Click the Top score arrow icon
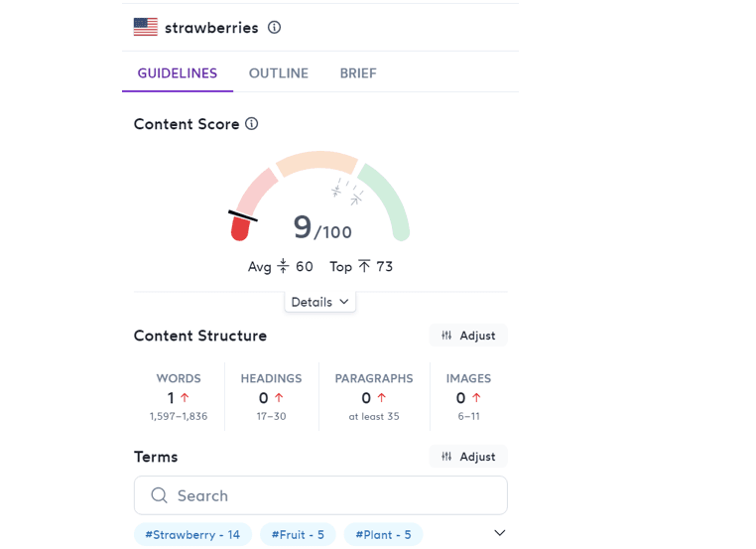 pos(364,266)
